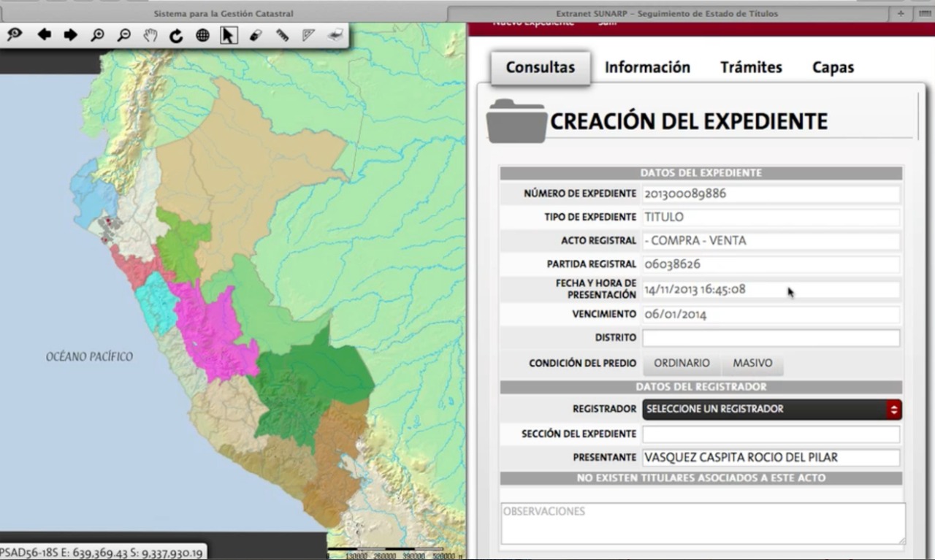Select the zoom in magnifier tool
The width and height of the screenshot is (935, 560).
(97, 34)
